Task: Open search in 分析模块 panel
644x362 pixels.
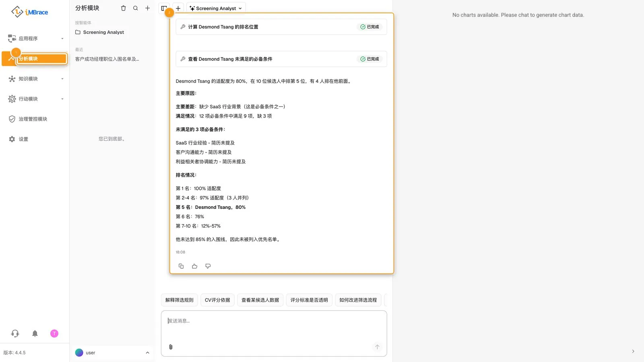Action: (136, 8)
